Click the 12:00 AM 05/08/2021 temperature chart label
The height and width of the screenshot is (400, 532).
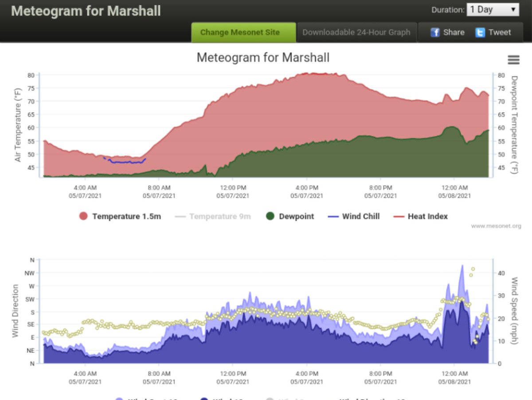click(454, 192)
